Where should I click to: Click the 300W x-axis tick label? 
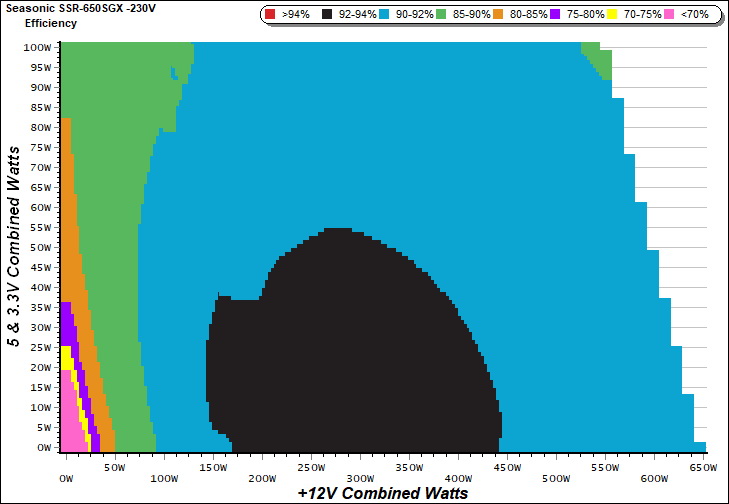coord(359,478)
